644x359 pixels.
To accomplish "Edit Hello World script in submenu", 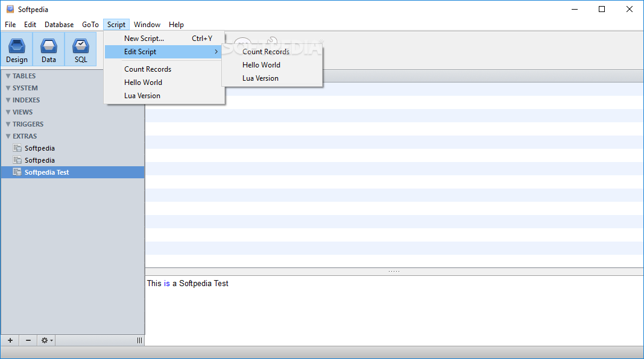I will click(x=273, y=65).
